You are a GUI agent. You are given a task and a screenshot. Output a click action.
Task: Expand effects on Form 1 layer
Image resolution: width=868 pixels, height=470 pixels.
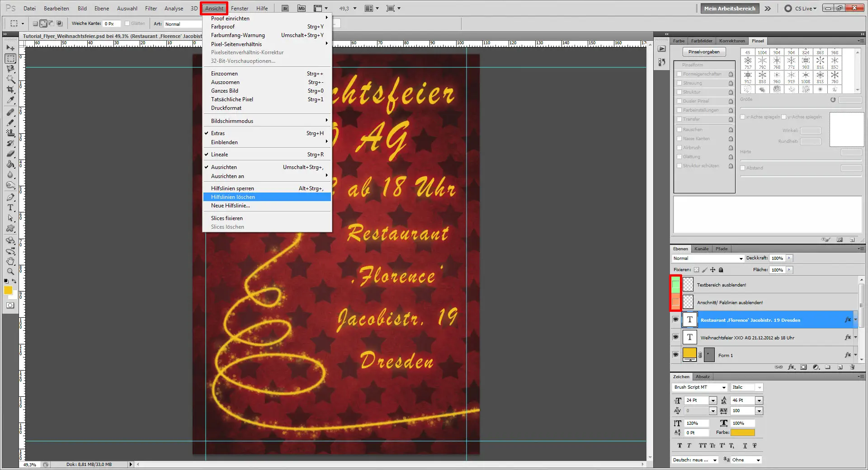[x=855, y=355]
